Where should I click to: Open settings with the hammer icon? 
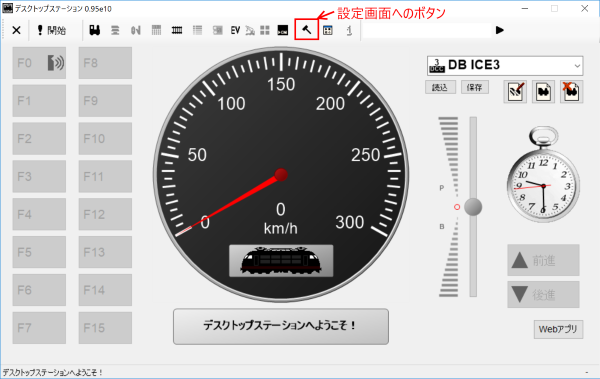(x=307, y=30)
